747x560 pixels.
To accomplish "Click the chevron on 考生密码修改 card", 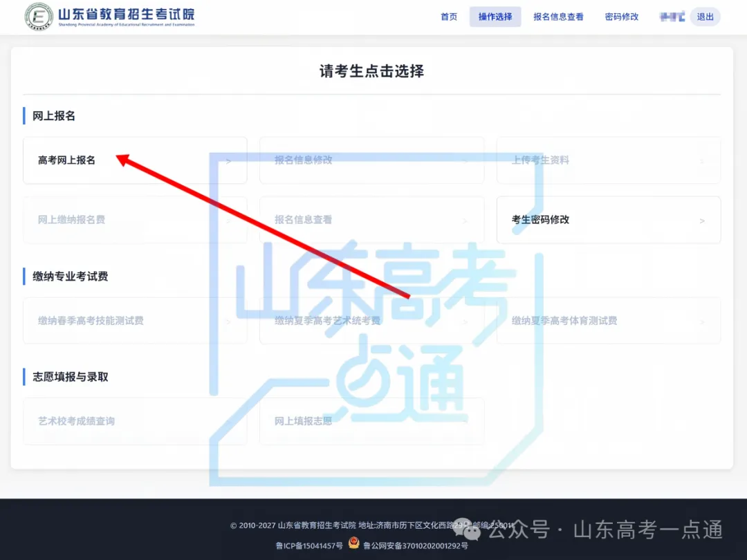I will click(702, 221).
